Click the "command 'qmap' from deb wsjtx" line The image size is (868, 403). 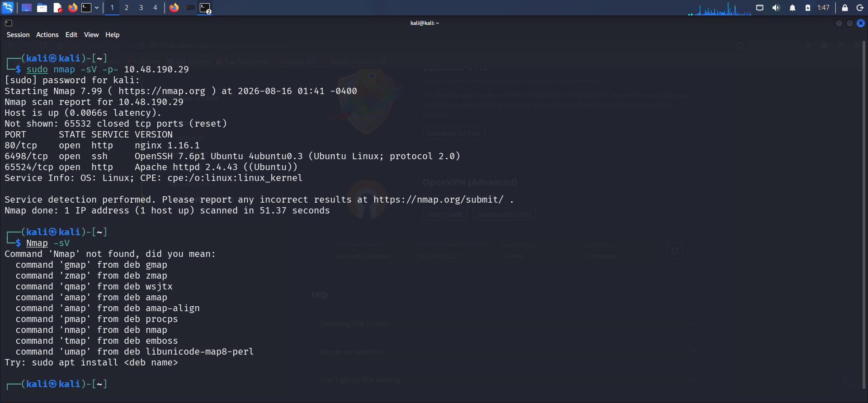tap(94, 286)
